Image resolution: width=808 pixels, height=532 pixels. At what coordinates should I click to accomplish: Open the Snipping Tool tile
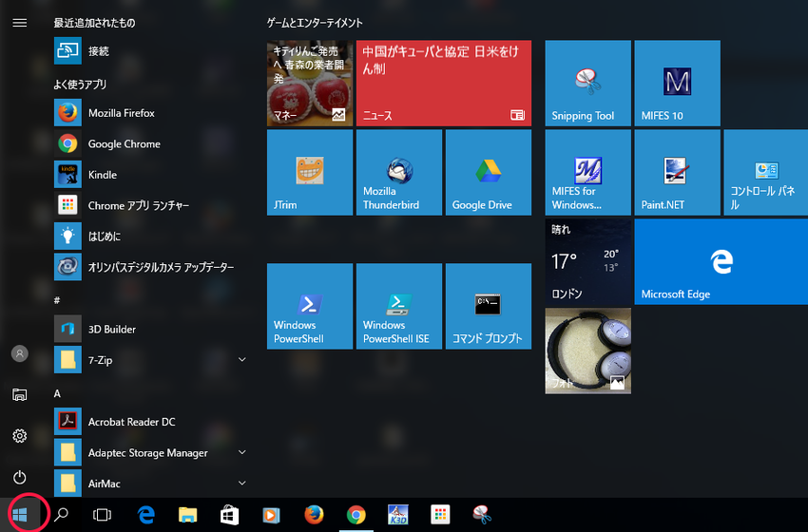pos(588,83)
